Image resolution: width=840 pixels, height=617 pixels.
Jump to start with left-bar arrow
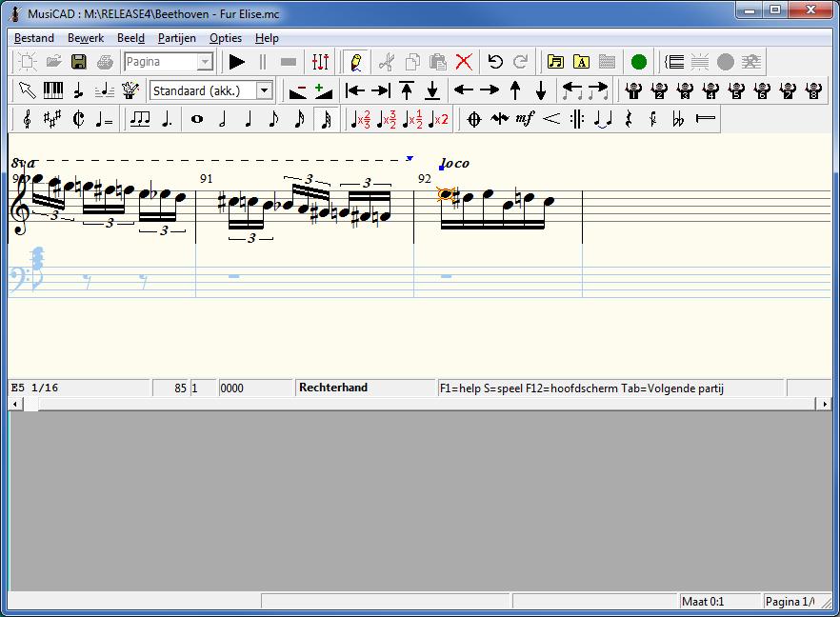[355, 90]
